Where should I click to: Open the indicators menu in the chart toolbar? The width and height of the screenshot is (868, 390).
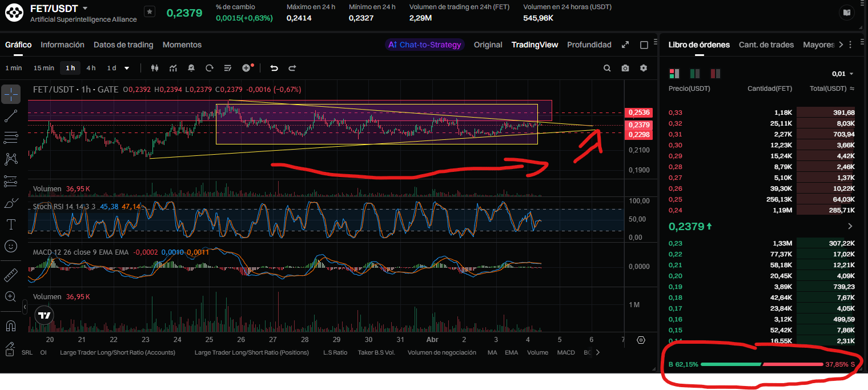click(173, 68)
